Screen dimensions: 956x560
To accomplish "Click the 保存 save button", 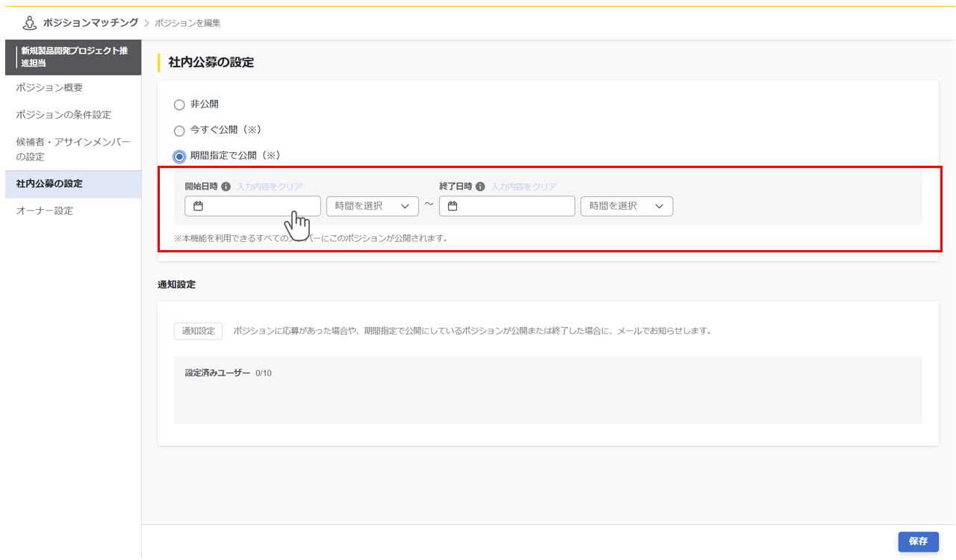I will pos(919,542).
